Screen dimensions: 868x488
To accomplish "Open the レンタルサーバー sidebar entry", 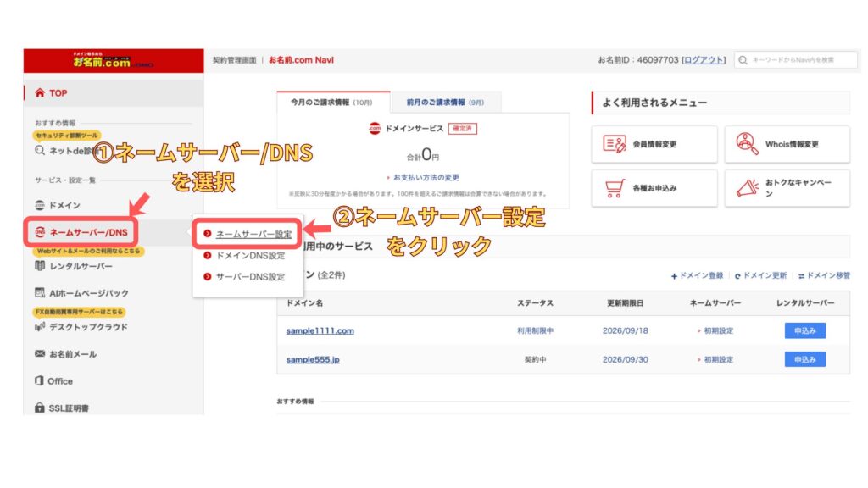I will (x=81, y=267).
